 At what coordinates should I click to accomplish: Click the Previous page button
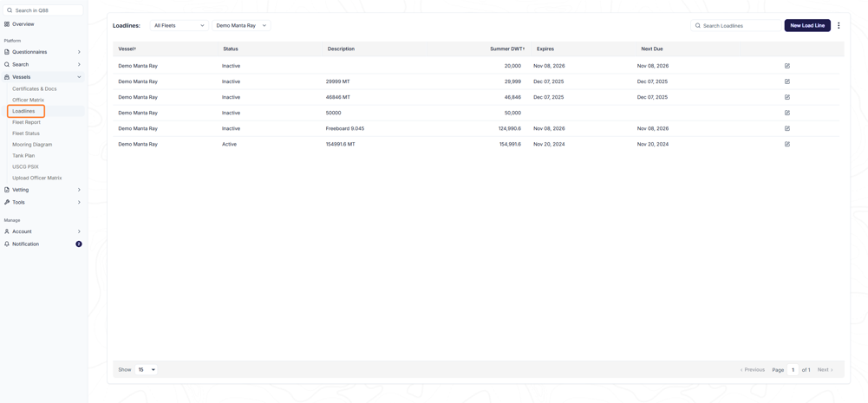coord(753,370)
